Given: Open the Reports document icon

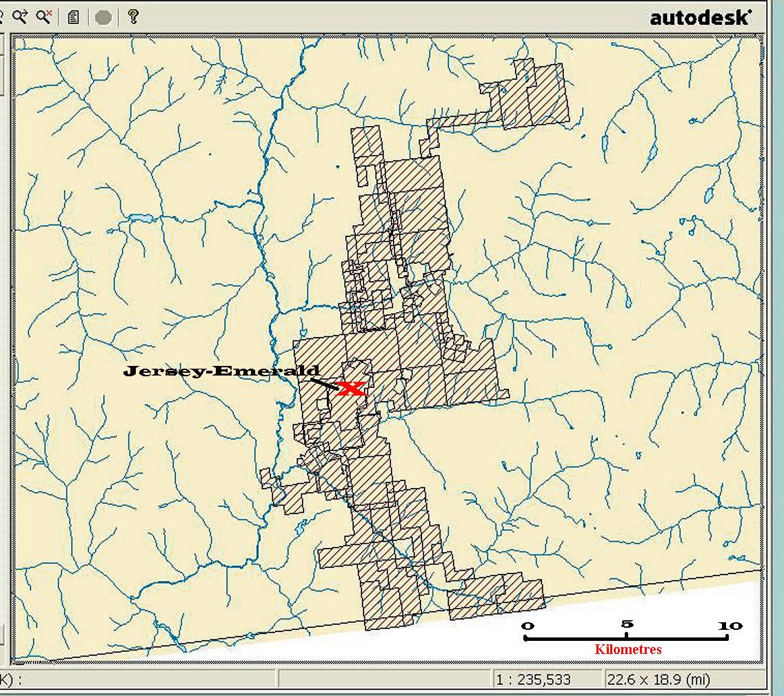Looking at the screenshot, I should pyautogui.click(x=74, y=17).
